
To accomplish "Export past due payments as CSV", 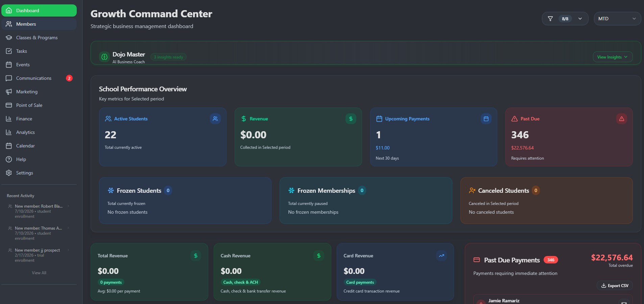I will (x=615, y=286).
